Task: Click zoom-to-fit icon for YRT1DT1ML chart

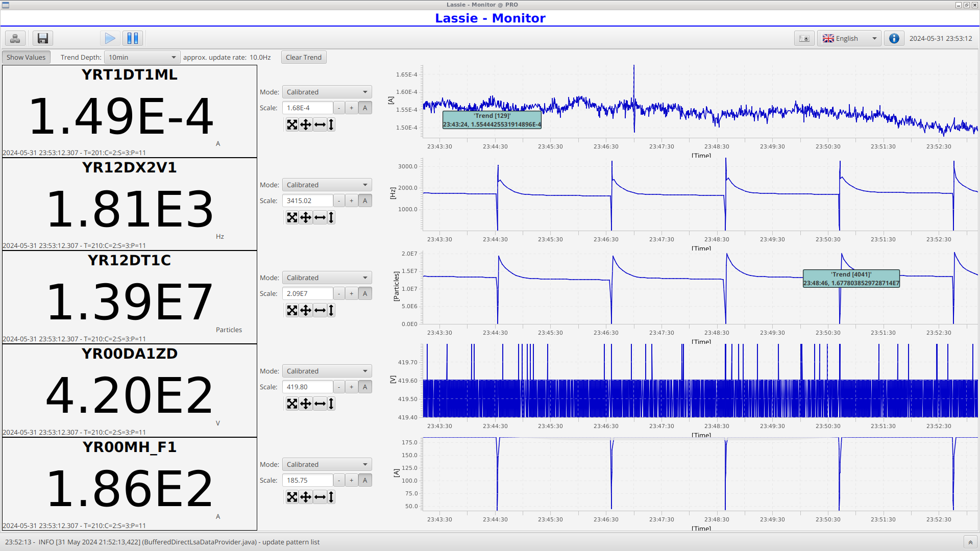Action: [x=292, y=124]
